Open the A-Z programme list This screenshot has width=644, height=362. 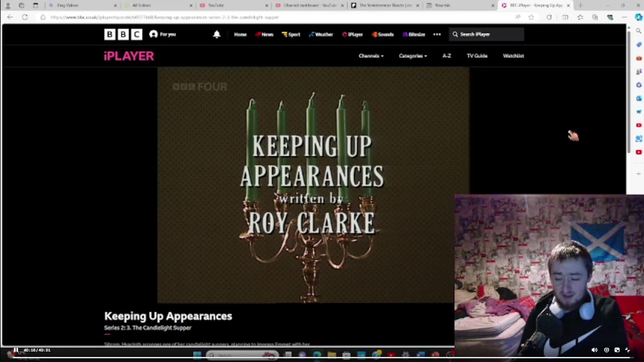click(x=447, y=56)
